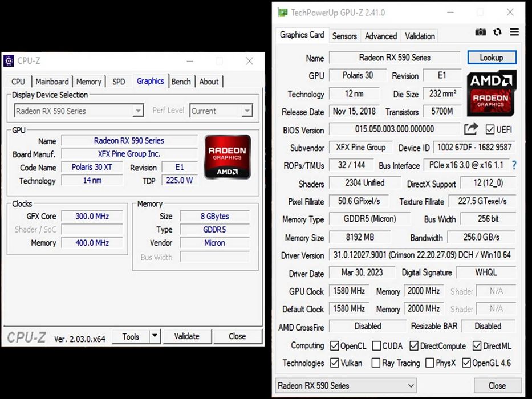
Task: Click the Texture Fillrate 227.5 GTexel/s field
Action: click(482, 201)
